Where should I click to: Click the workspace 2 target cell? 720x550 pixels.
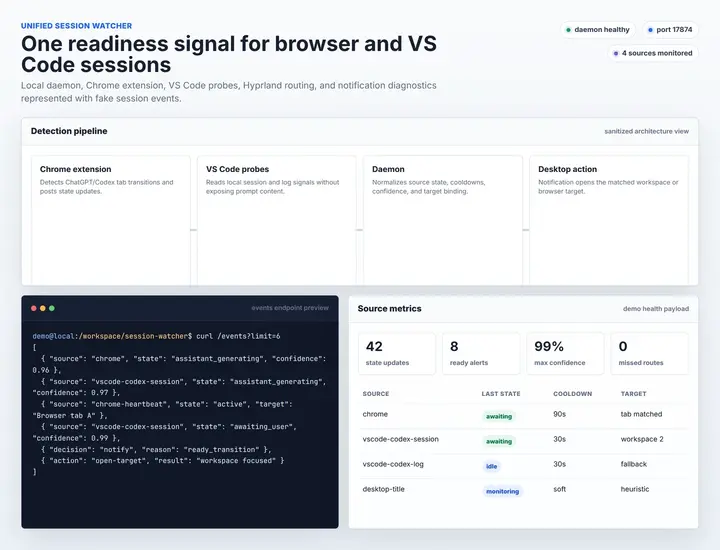click(641, 439)
